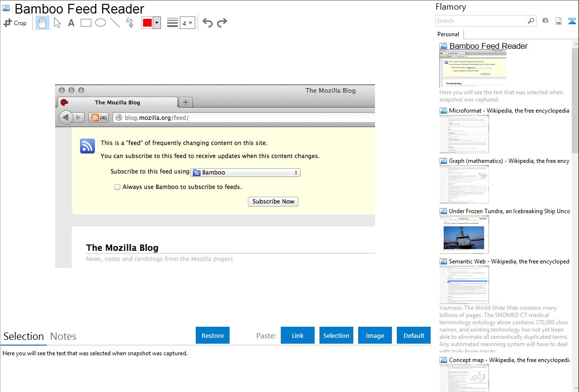
Task: Redo the last edit
Action: click(222, 23)
